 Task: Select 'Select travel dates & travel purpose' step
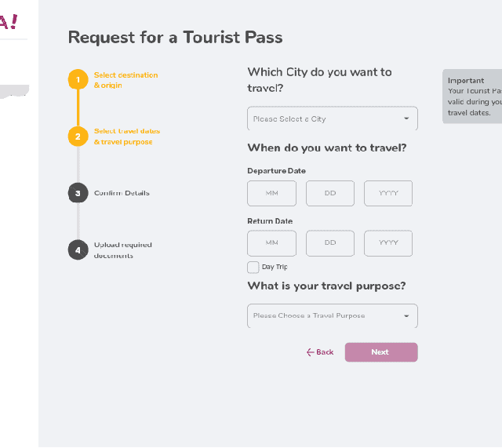coord(126,137)
